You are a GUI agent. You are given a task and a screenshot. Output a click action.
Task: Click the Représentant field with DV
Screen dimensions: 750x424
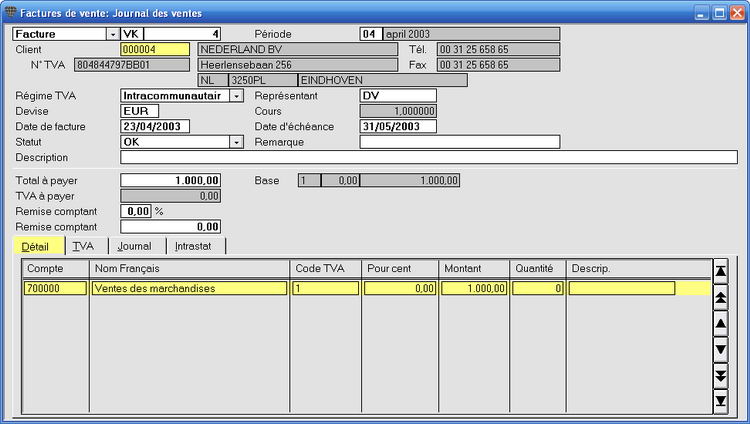pos(397,96)
